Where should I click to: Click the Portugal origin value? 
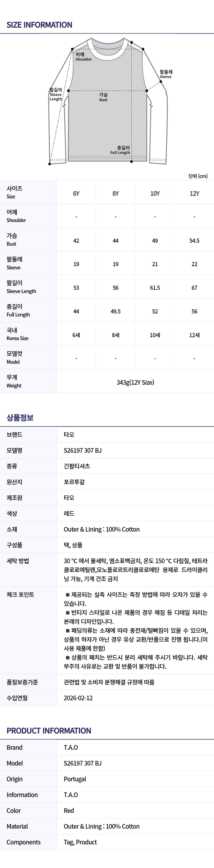point(75,779)
